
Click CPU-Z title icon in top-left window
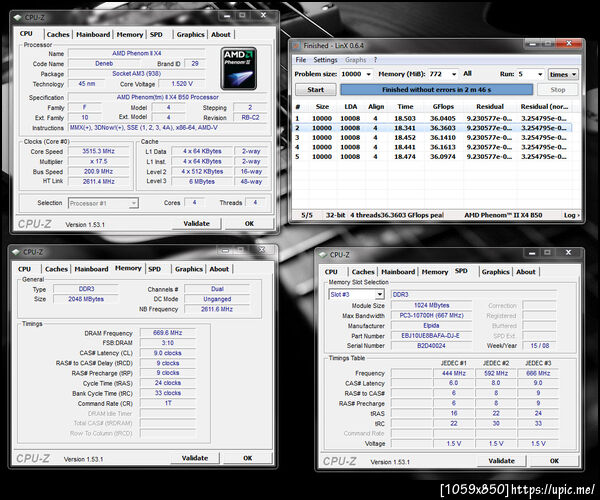tap(18, 18)
